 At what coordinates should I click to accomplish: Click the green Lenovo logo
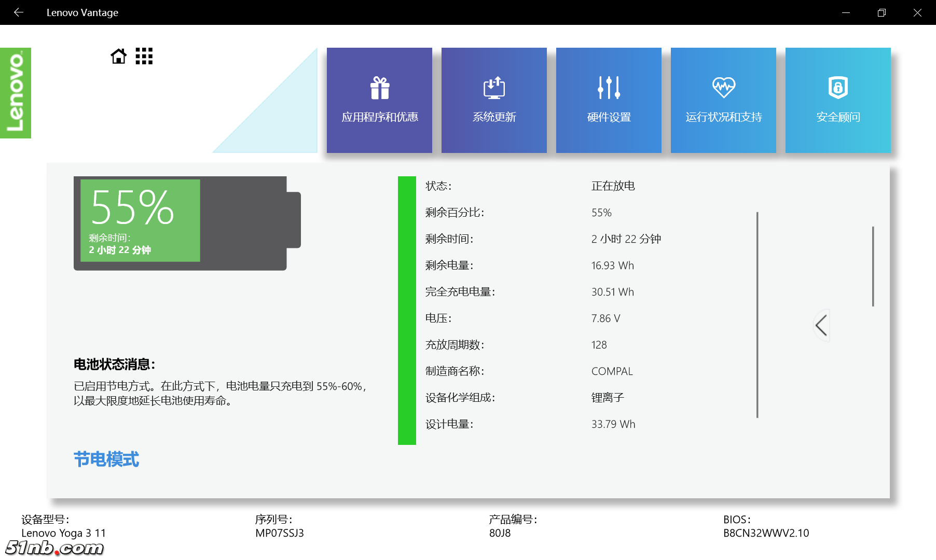16,93
